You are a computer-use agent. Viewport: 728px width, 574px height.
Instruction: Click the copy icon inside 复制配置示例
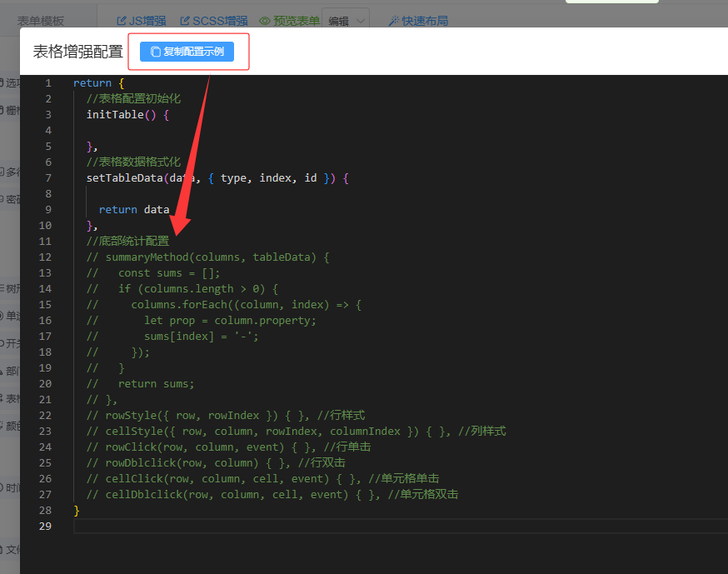155,52
